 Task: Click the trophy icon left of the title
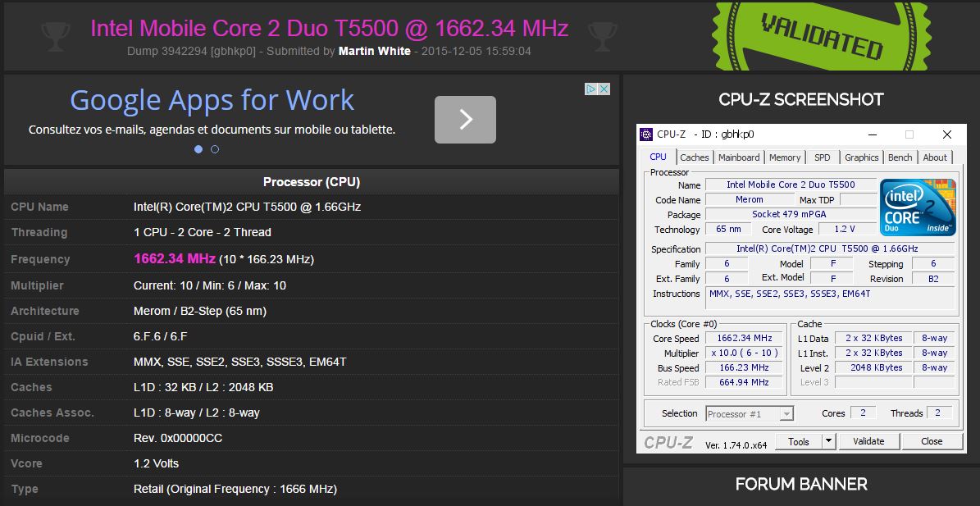(55, 36)
